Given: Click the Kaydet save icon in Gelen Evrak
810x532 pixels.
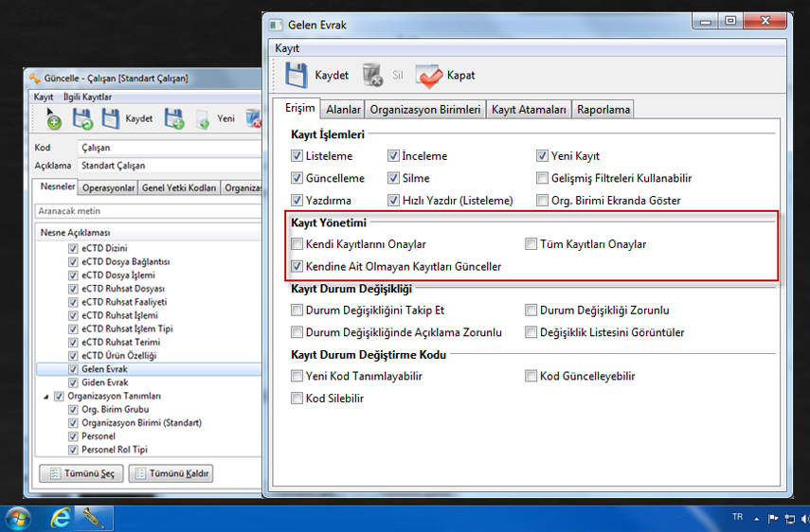Looking at the screenshot, I should (298, 76).
